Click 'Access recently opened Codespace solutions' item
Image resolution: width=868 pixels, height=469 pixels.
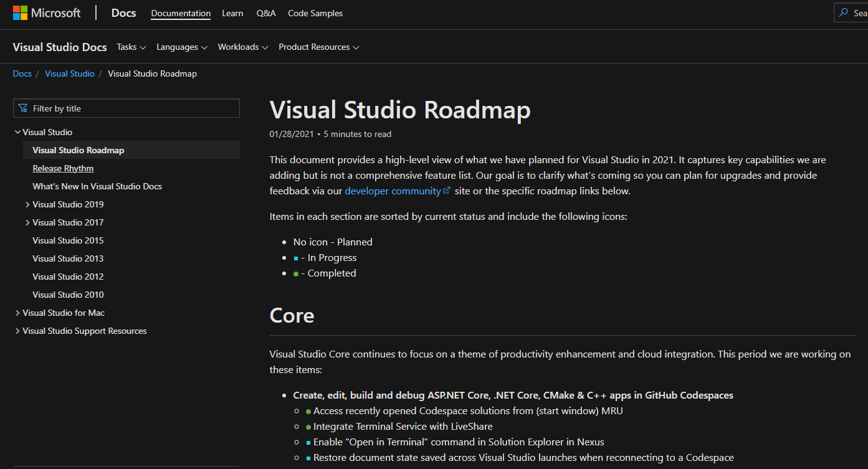[464, 411]
